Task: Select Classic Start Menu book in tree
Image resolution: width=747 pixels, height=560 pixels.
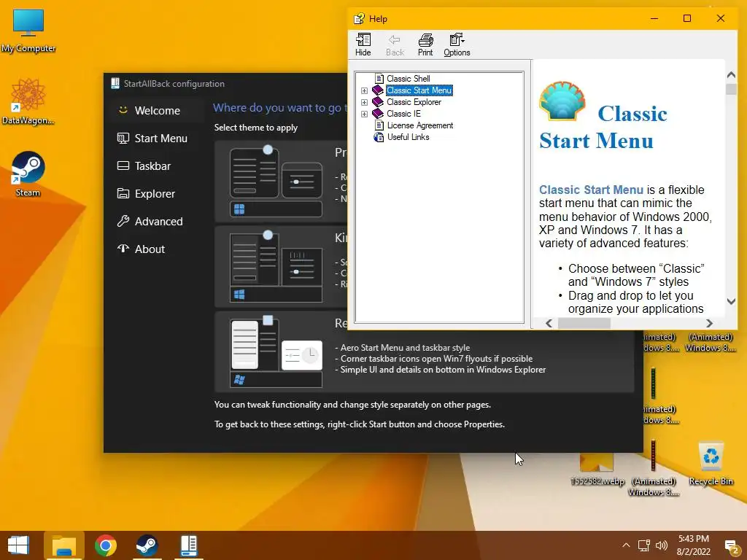Action: [419, 90]
